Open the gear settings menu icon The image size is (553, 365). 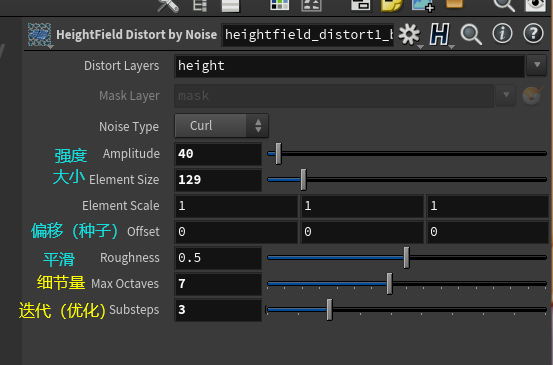pos(409,35)
